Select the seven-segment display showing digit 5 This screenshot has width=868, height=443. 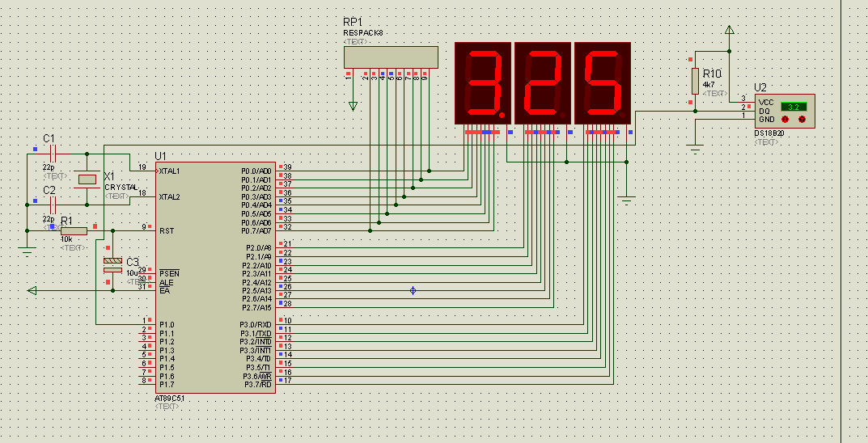pos(603,83)
